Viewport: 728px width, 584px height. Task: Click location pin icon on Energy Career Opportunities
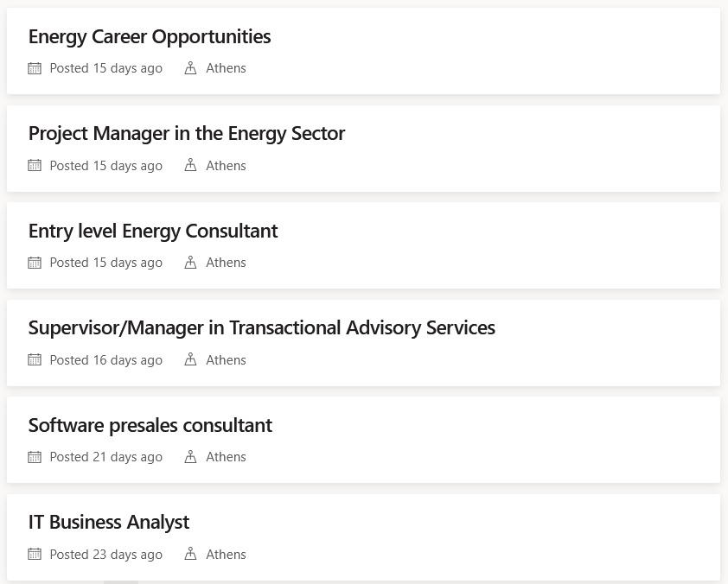[190, 67]
